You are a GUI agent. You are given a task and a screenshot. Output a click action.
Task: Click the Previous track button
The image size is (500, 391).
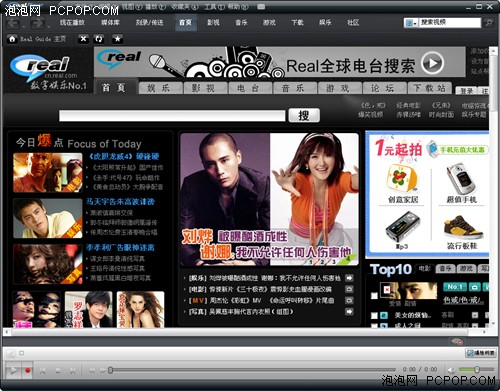pos(43,371)
